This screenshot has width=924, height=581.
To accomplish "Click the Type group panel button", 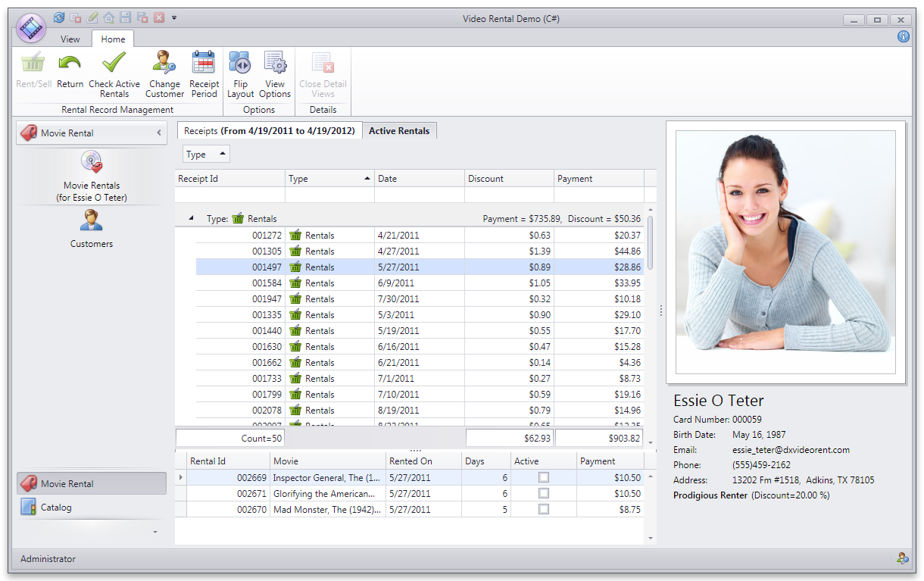I will click(x=205, y=155).
